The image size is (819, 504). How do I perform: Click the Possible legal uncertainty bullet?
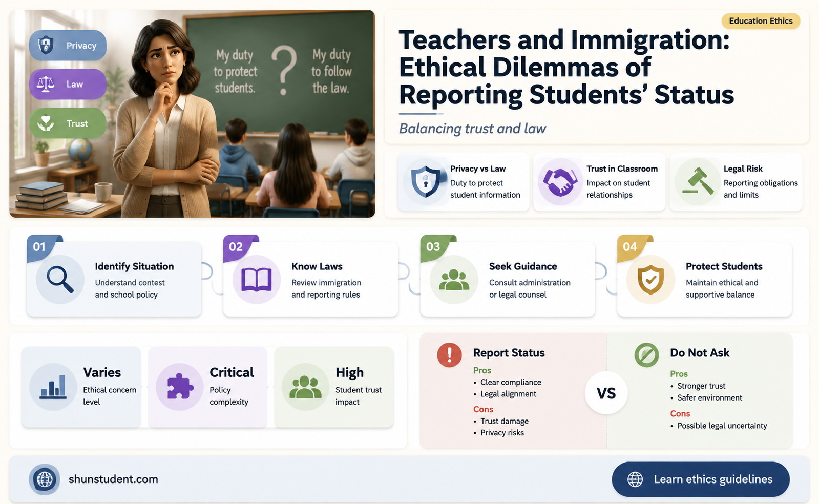click(x=722, y=426)
